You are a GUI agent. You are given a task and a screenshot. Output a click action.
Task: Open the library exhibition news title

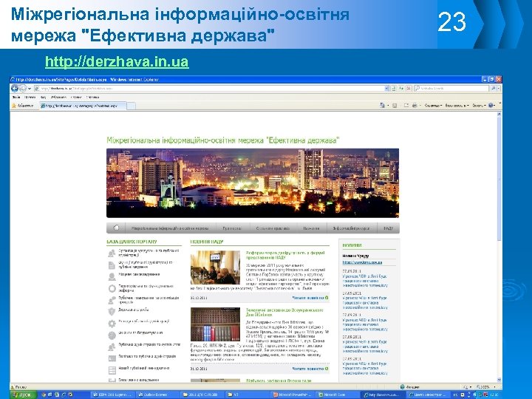(x=284, y=312)
